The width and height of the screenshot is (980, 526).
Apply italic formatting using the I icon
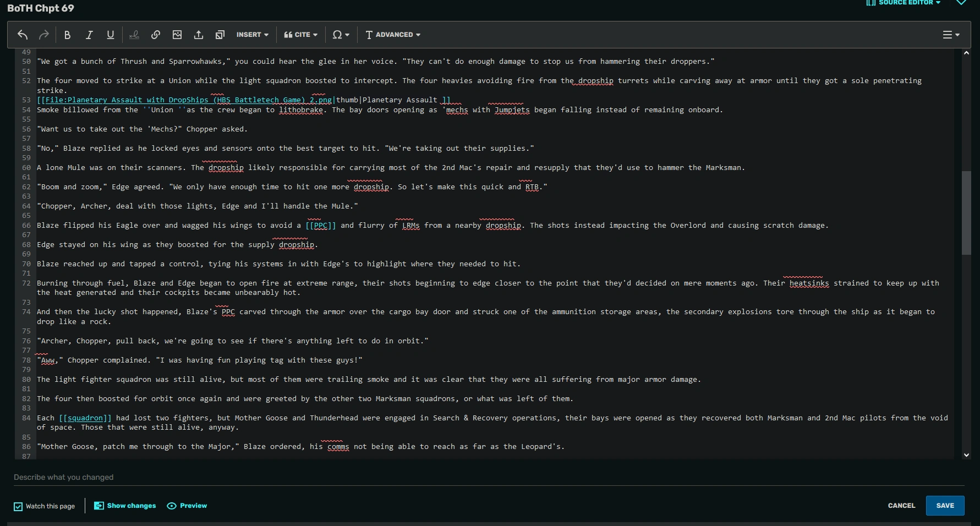pos(89,34)
